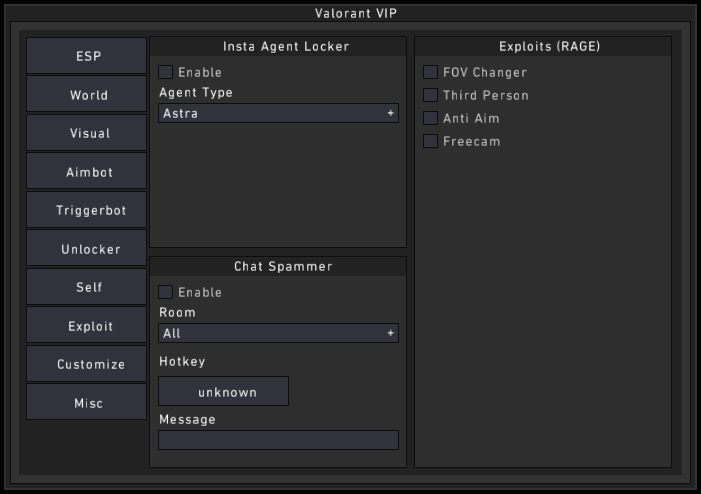Go to the Misc tab
The width and height of the screenshot is (701, 494).
tap(87, 403)
